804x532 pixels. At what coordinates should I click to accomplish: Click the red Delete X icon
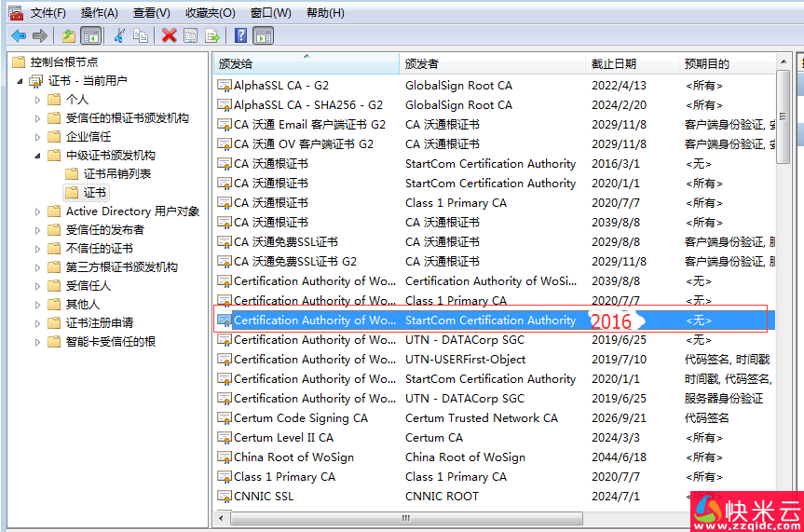[x=170, y=36]
